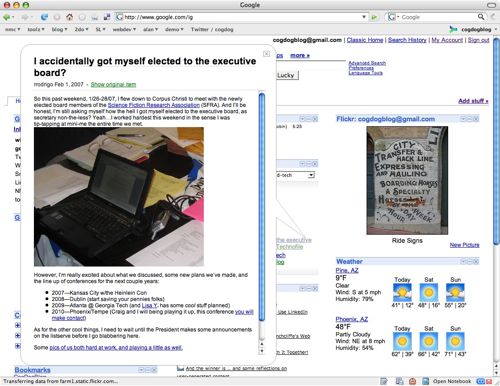Click the Sign out link

point(478,40)
